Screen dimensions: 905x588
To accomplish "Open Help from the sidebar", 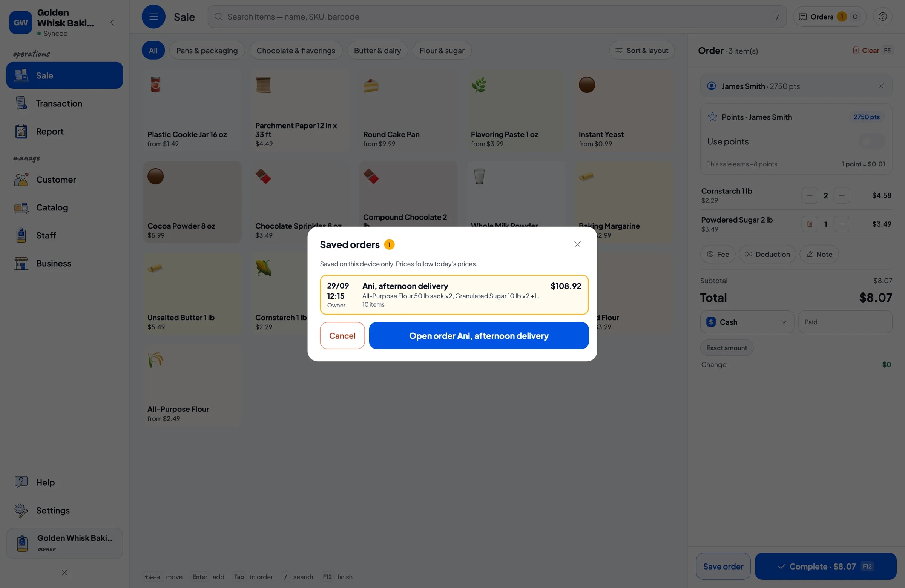I will [x=64, y=482].
